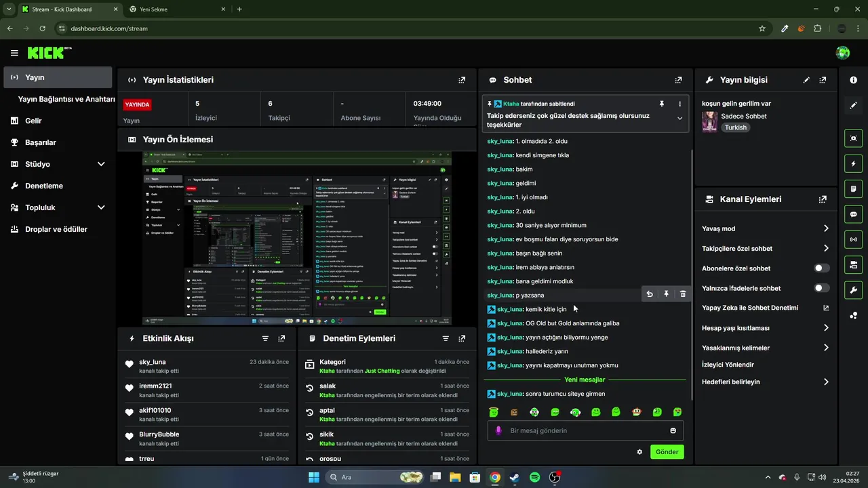The width and height of the screenshot is (868, 488).
Task: Open Hesap yaşı kısıtlaması options
Action: click(765, 328)
